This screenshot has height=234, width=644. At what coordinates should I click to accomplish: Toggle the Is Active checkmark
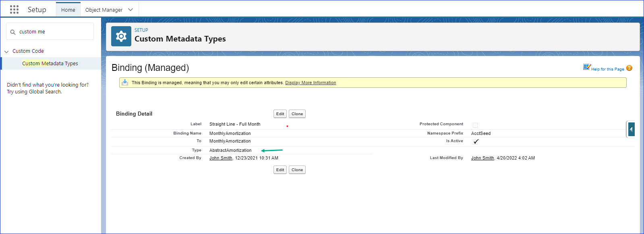click(x=476, y=141)
